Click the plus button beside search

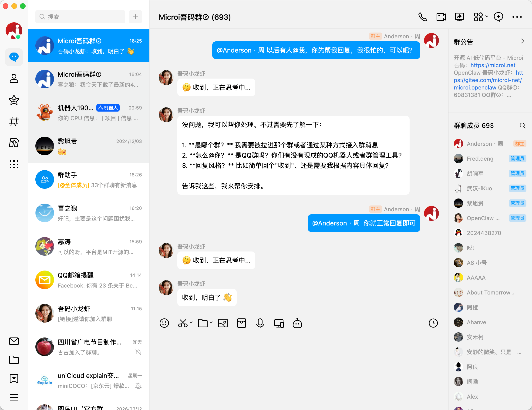pyautogui.click(x=135, y=17)
